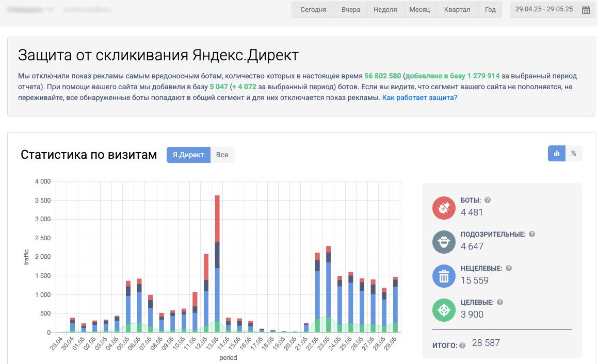This screenshot has height=364, width=598.
Task: Click the blue Нецелевые trash icon
Action: pos(444,276)
